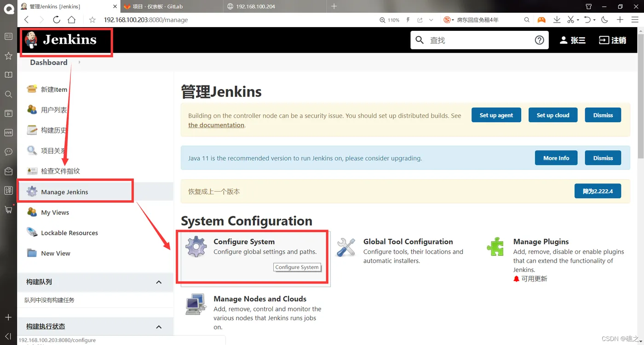Open the documentation link
Screen dimensions: 644x345
click(x=216, y=125)
